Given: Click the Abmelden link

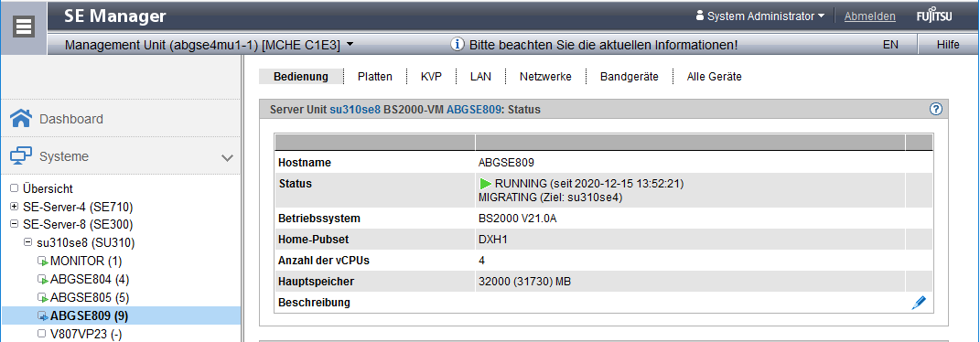Looking at the screenshot, I should click(870, 16).
